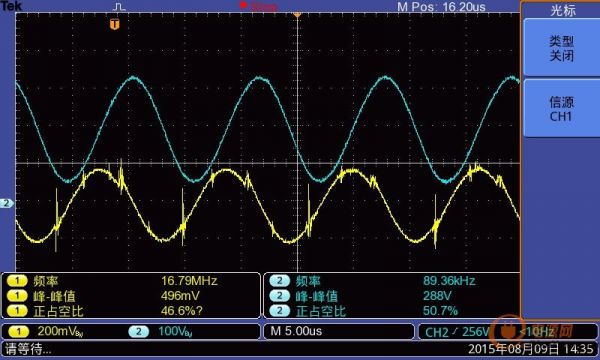Screen dimensions: 600x360
Task: Click the CH2 89.36kHz frequency value
Action: tap(449, 281)
